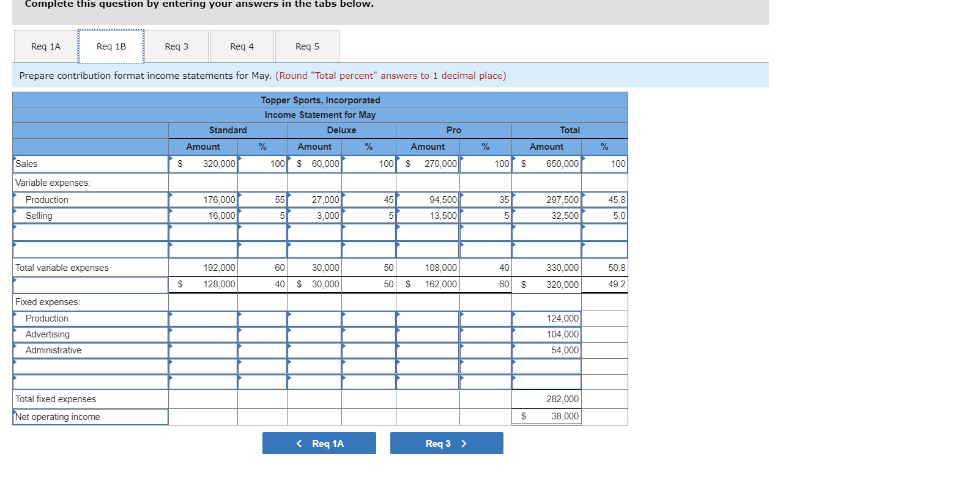Click Standard fixed Production amount field

[x=203, y=318]
